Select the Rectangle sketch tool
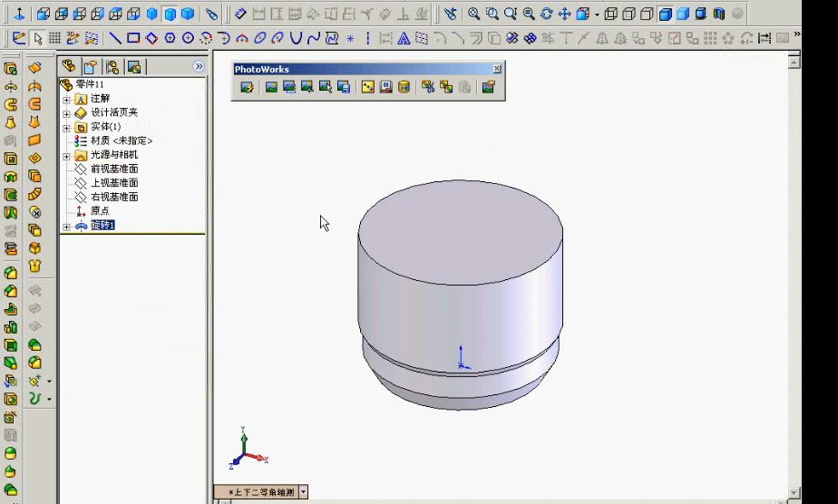Image resolution: width=838 pixels, height=504 pixels. click(133, 38)
